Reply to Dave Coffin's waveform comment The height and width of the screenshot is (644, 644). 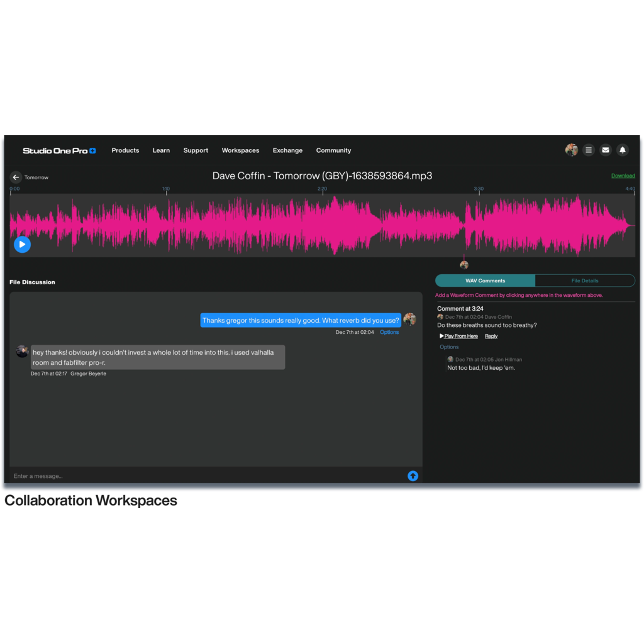[x=491, y=336]
